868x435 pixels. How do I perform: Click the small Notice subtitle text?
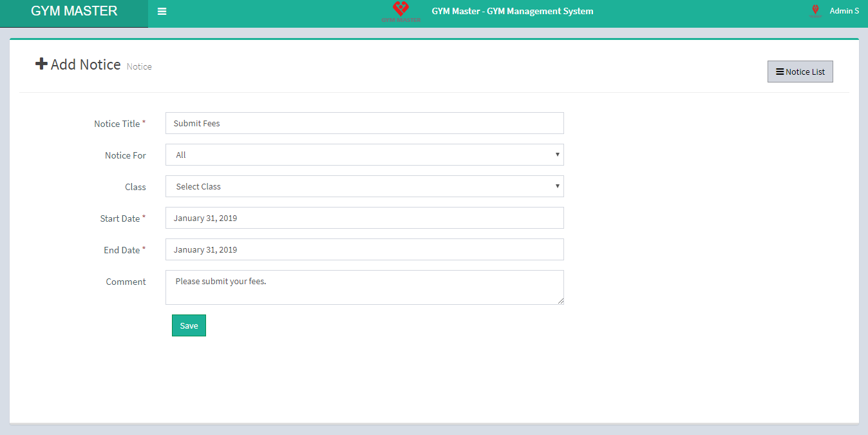click(x=139, y=66)
